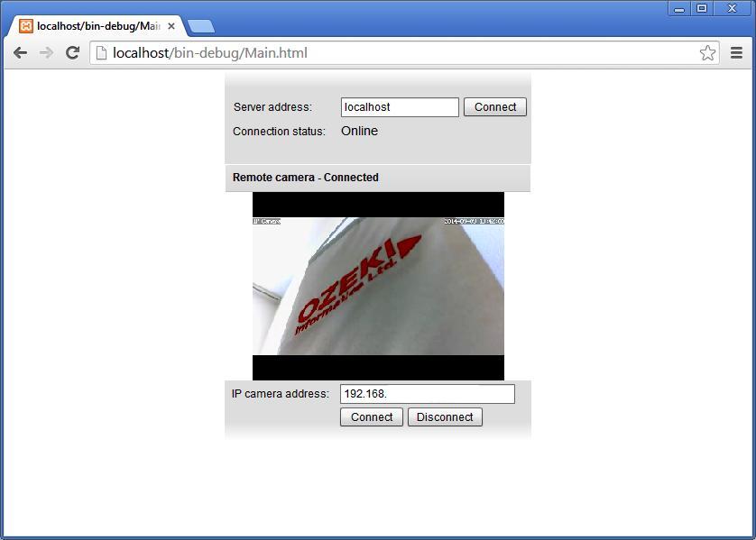Select the localhost/bin-debug/Main tab
Viewport: 756px width, 540px height.
click(97, 26)
